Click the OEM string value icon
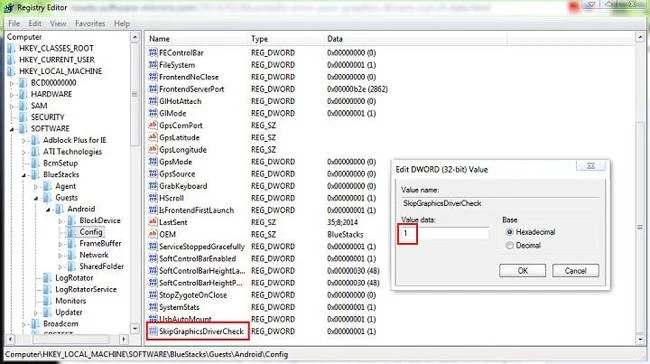Screen dimensions: 650x364 153,234
